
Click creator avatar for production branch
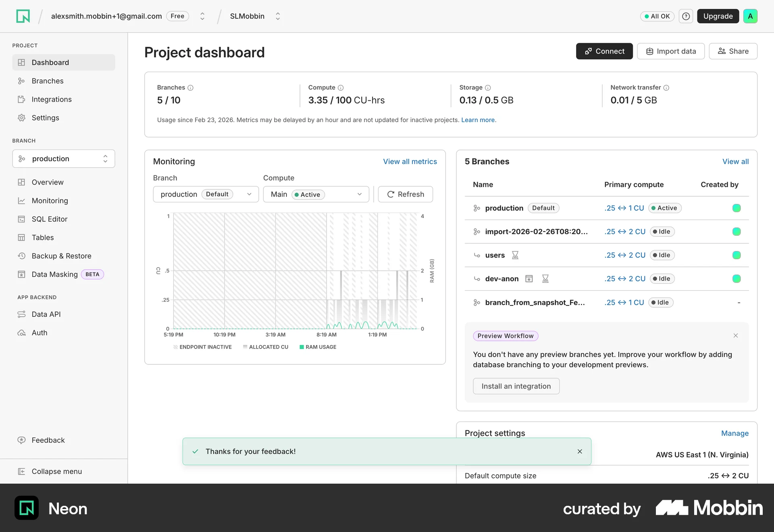(737, 208)
